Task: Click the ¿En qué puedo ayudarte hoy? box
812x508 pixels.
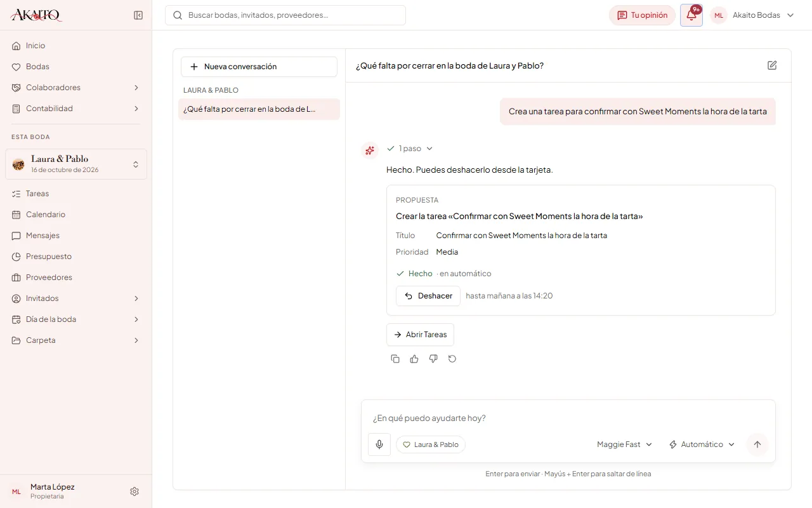Action: pyautogui.click(x=568, y=418)
